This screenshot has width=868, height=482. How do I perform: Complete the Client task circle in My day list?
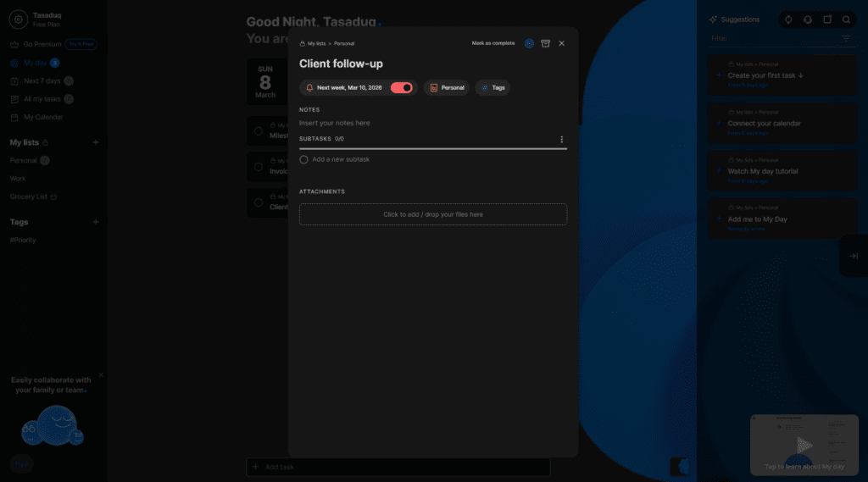coord(259,202)
